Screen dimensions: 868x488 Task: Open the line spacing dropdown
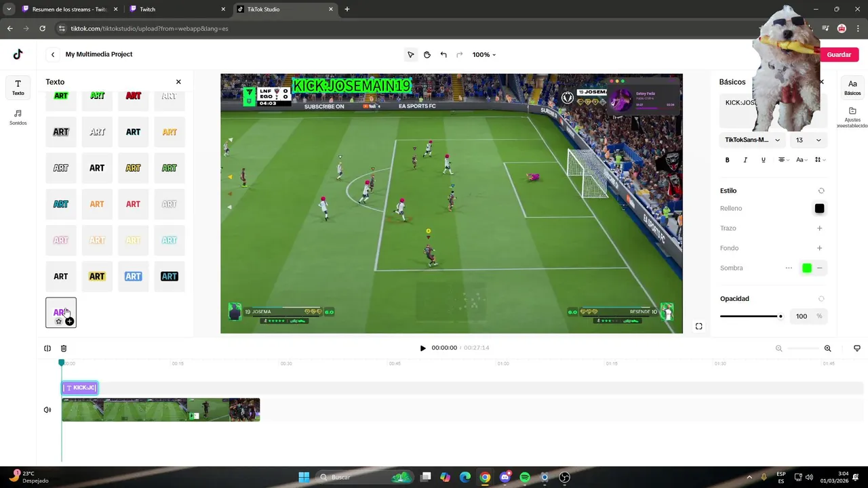click(820, 160)
